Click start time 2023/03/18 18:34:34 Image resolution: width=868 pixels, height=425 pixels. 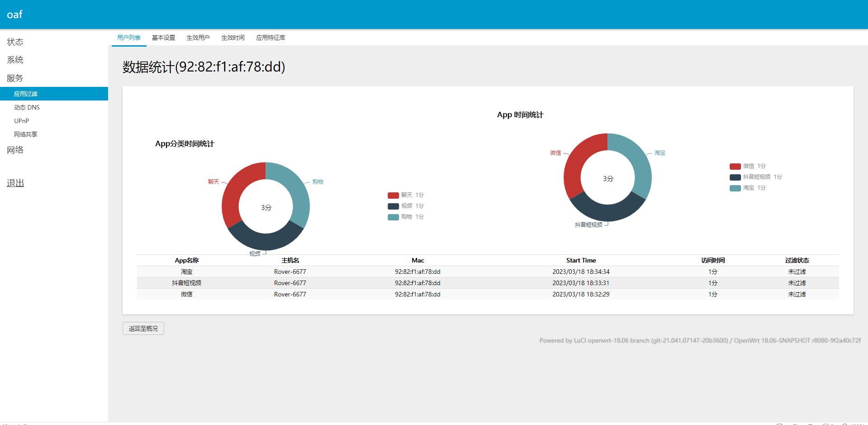pos(581,272)
